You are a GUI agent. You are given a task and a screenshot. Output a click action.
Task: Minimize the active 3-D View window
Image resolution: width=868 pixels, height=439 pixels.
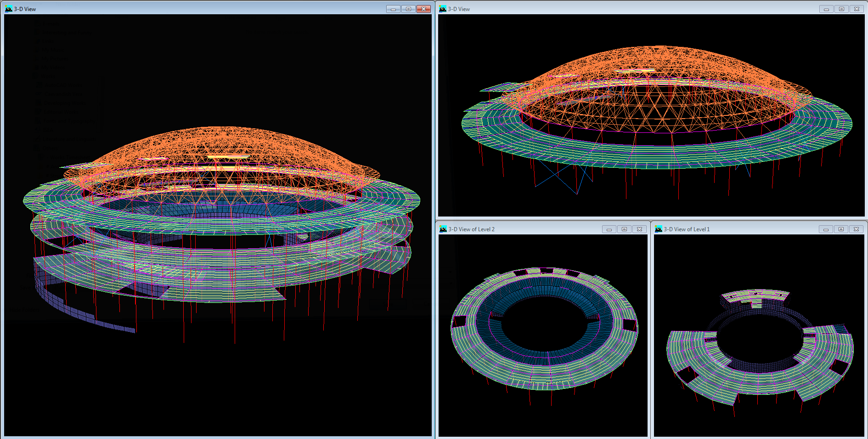(x=393, y=9)
